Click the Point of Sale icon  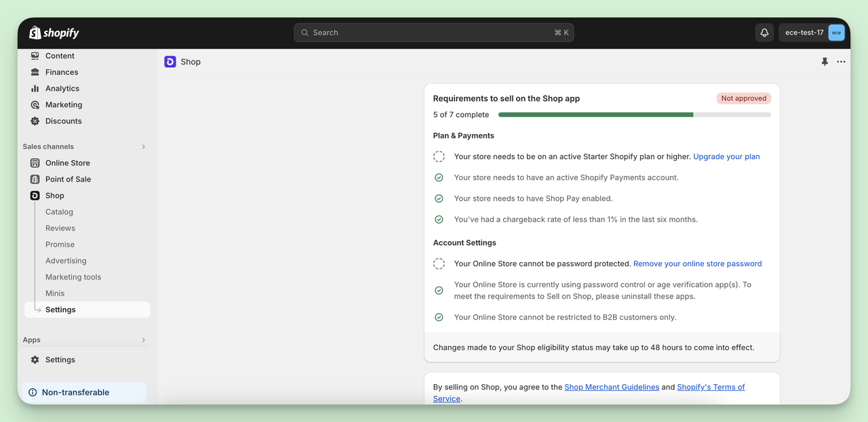click(35, 179)
